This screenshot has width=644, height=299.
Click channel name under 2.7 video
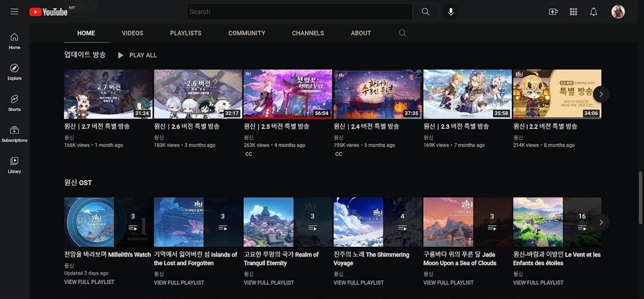[69, 137]
